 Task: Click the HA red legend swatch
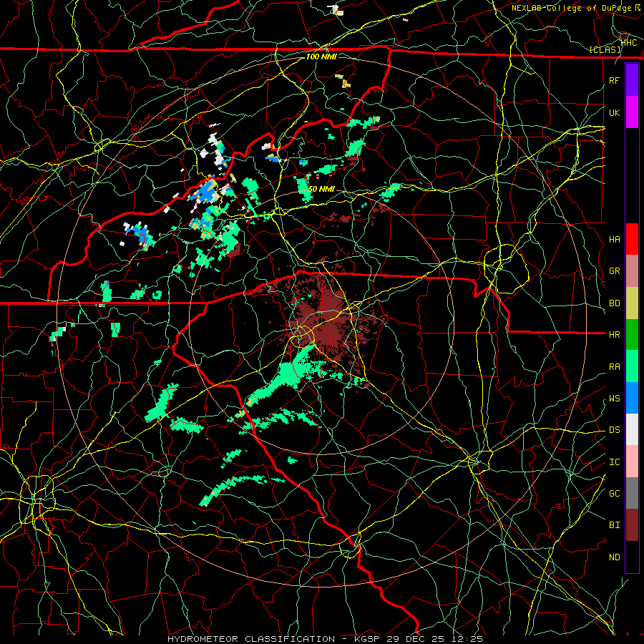(x=632, y=239)
